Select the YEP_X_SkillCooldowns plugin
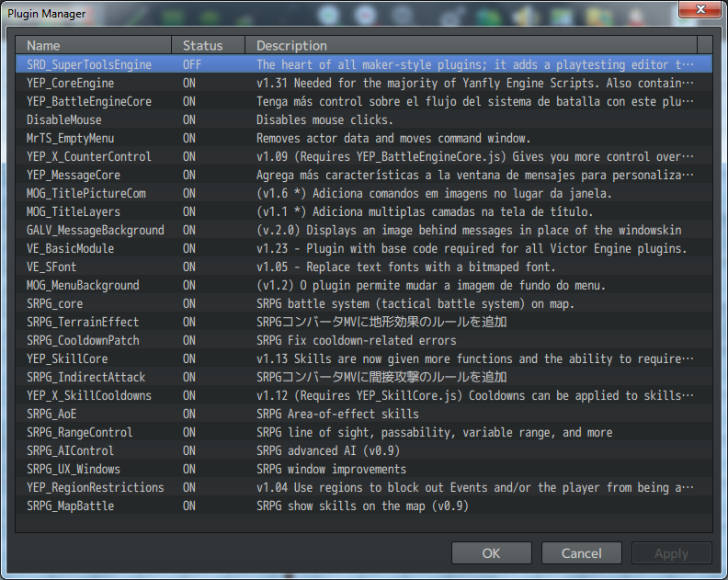This screenshot has width=728, height=580. 364,395
